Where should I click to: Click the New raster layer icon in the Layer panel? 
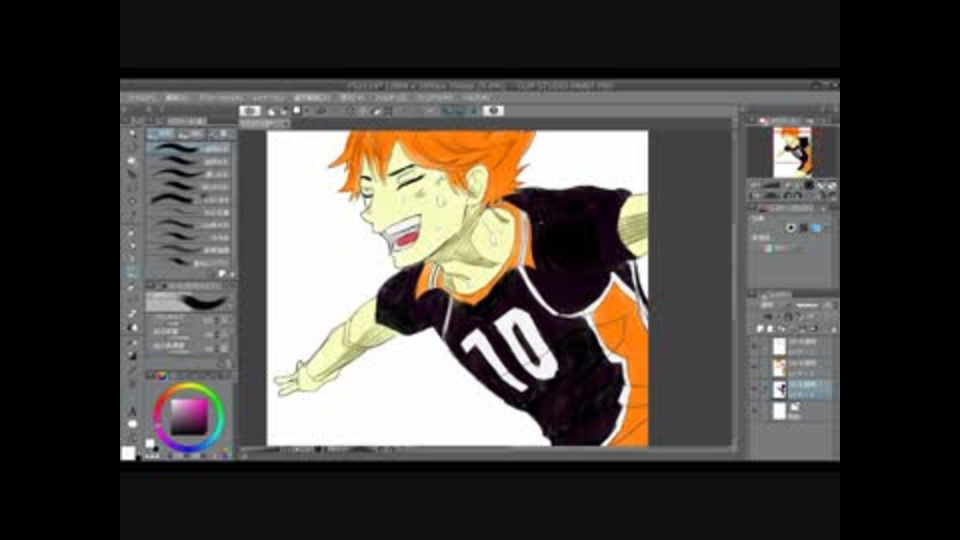click(x=760, y=329)
